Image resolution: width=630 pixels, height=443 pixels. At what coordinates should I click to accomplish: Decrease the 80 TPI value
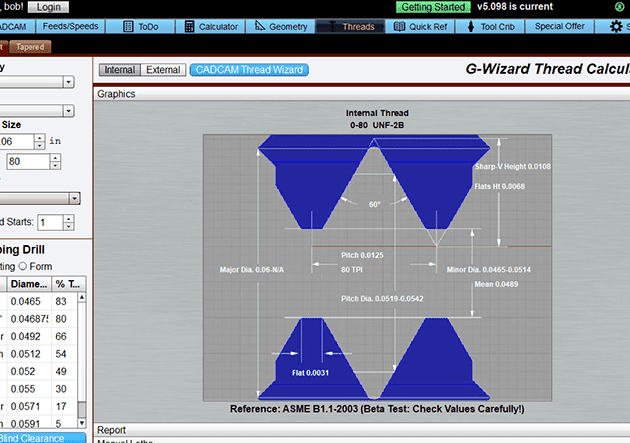click(55, 165)
